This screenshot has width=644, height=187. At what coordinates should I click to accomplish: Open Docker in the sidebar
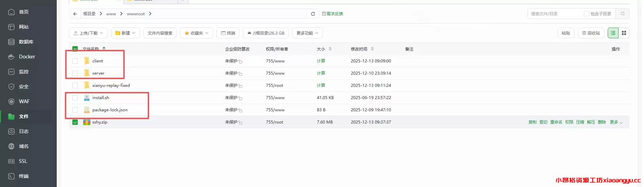[x=27, y=57]
